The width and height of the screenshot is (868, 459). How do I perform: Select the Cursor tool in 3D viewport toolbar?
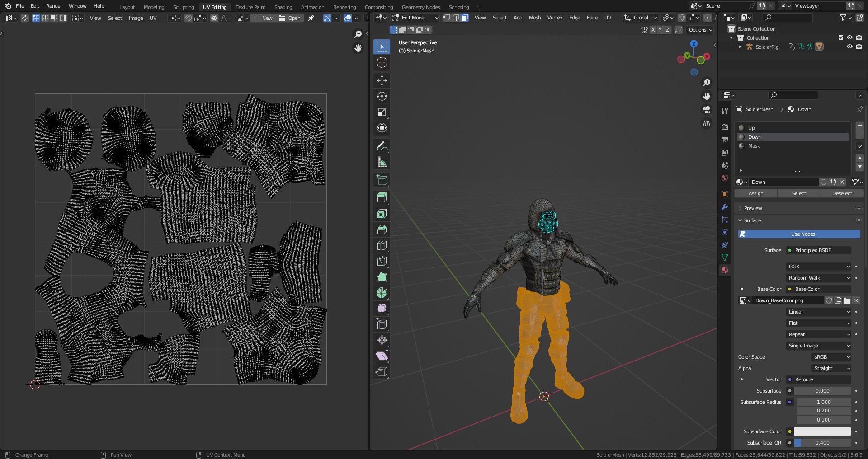tap(382, 62)
